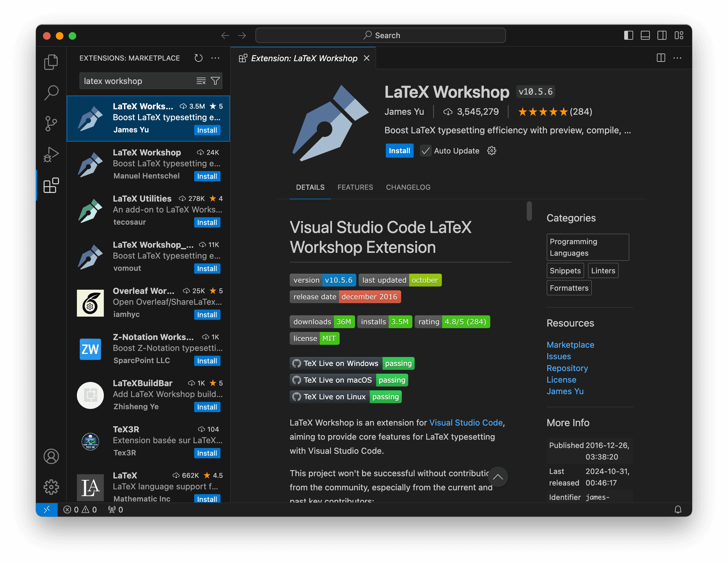
Task: Open the Repository resource link
Action: 567,368
